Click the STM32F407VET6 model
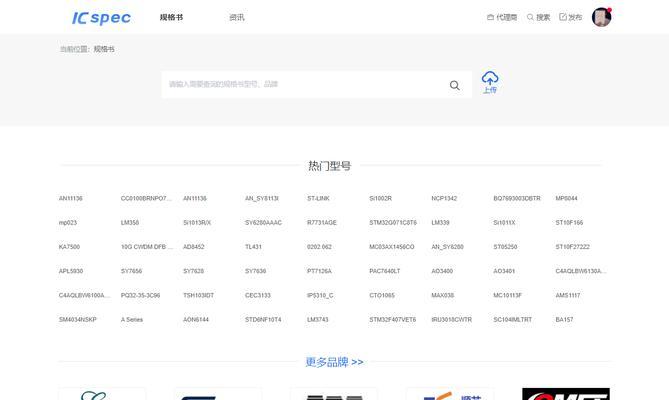 click(x=393, y=320)
